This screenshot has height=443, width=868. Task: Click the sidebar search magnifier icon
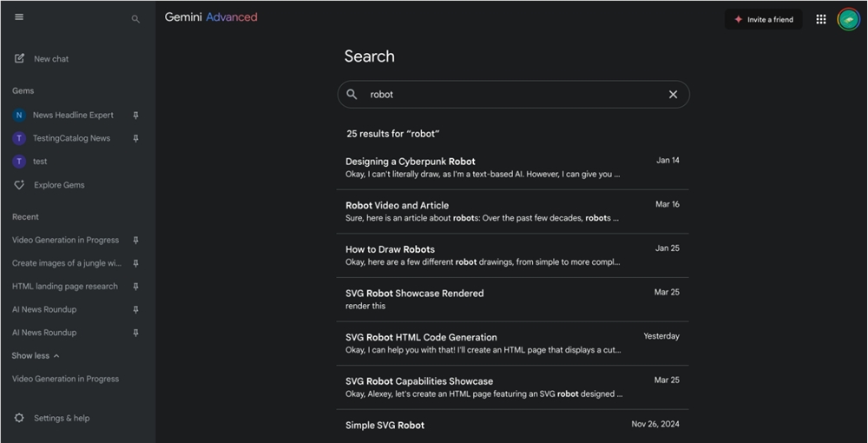(135, 18)
